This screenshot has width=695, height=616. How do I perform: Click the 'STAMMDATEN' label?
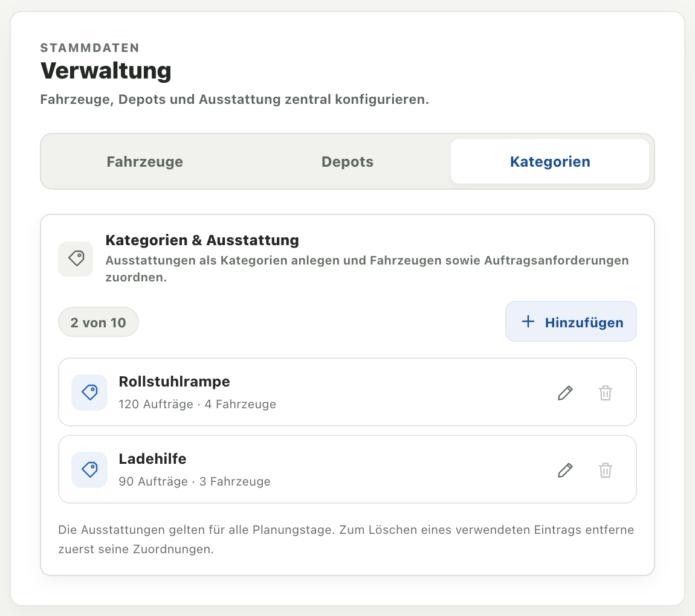pos(90,48)
